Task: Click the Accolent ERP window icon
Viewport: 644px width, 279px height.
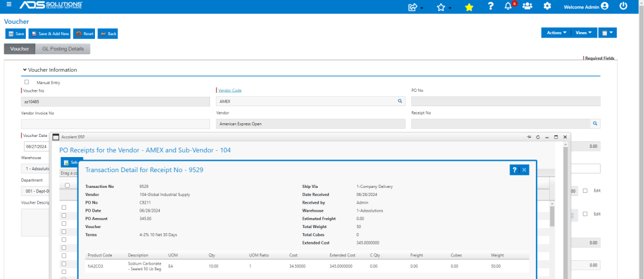Action: (x=56, y=136)
